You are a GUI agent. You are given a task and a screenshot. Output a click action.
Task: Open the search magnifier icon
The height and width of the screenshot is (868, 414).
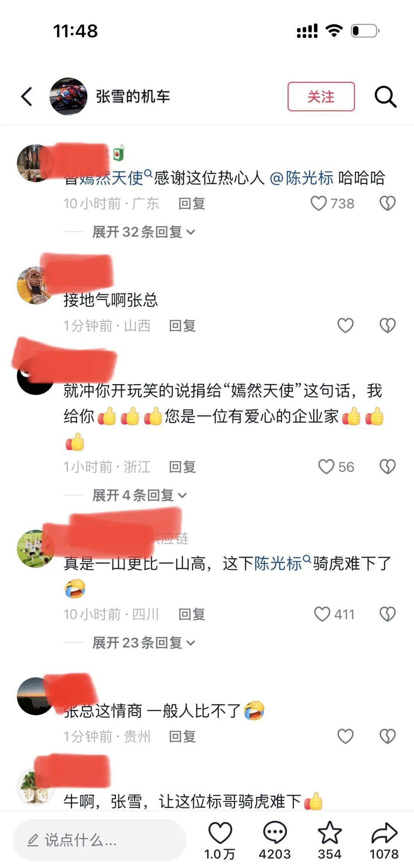385,97
